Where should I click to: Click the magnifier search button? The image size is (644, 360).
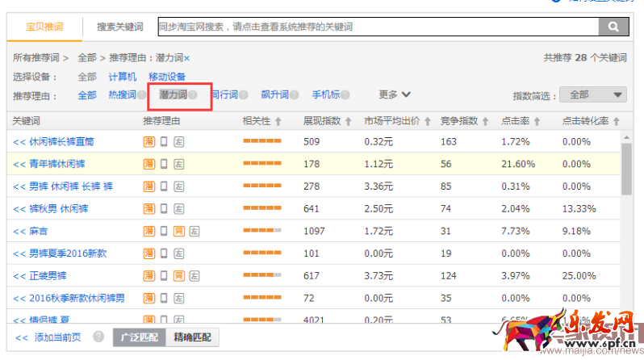613,27
